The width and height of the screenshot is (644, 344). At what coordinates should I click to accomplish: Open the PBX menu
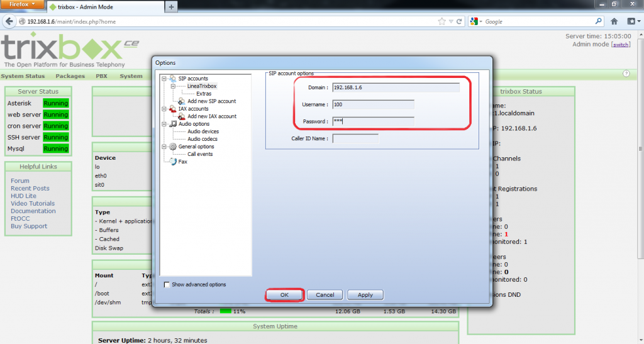[101, 76]
